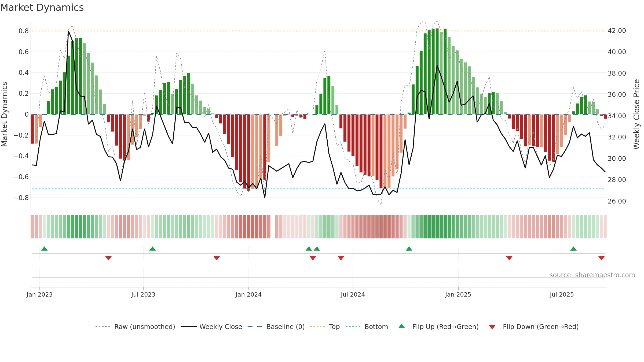The image size is (644, 362).
Task: Click the Jan 2023 x-axis label
Action: tap(40, 294)
